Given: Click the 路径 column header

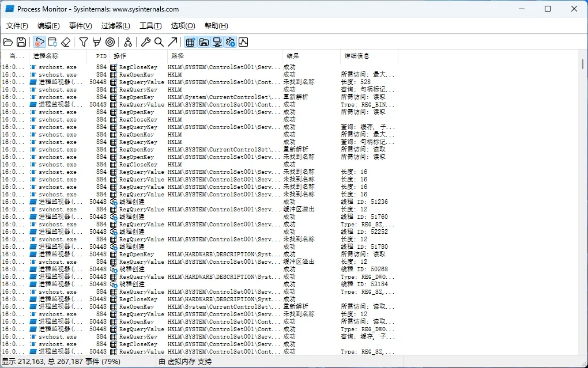Looking at the screenshot, I should click(225, 56).
